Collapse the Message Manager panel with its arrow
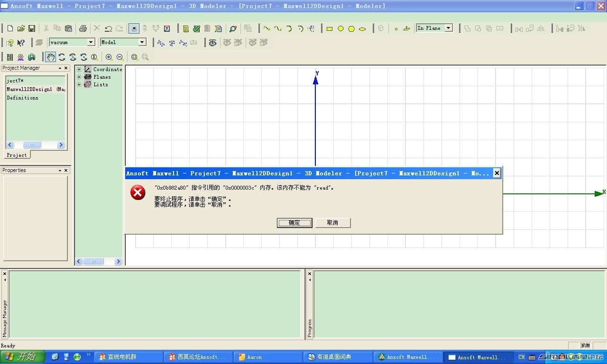This screenshot has width=607, height=364. click(x=5, y=280)
